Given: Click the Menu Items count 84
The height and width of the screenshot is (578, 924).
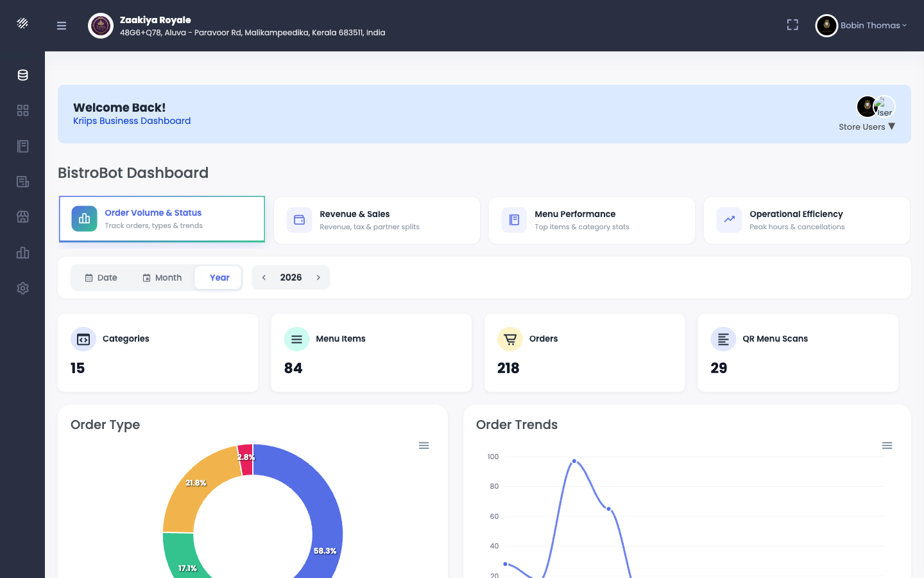Looking at the screenshot, I should point(293,368).
